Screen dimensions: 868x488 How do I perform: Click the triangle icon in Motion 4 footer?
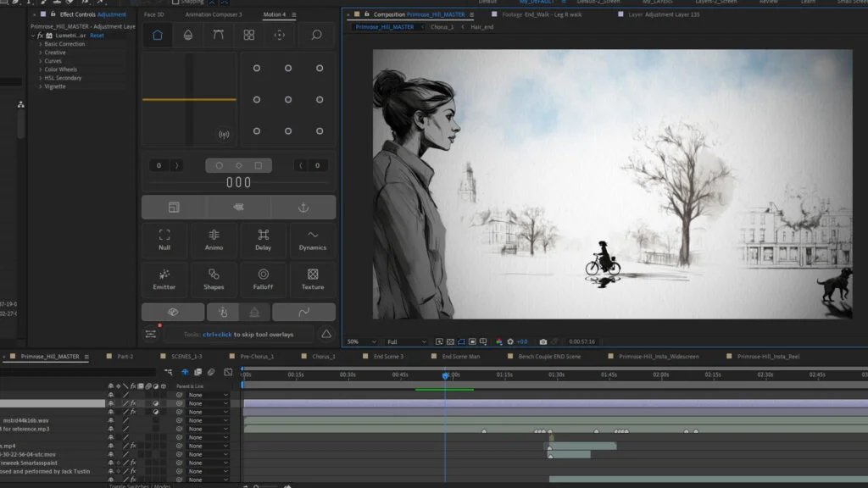click(326, 334)
